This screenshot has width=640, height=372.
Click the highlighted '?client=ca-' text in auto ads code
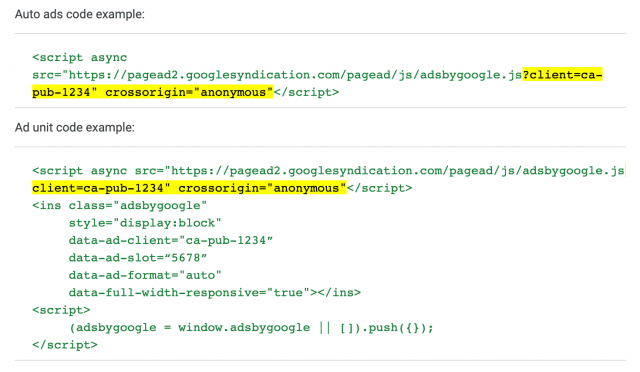pos(562,75)
